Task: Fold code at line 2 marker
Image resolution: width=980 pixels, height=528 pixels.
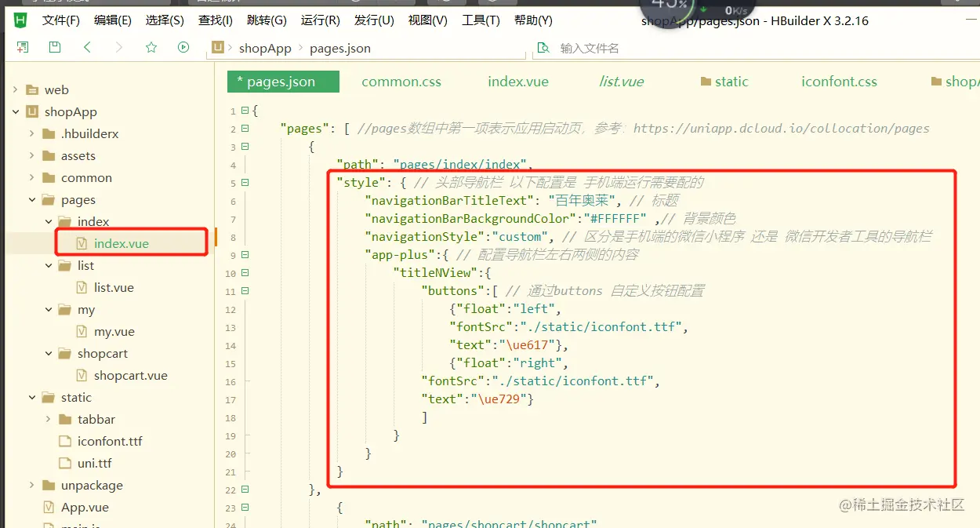Action: point(245,129)
